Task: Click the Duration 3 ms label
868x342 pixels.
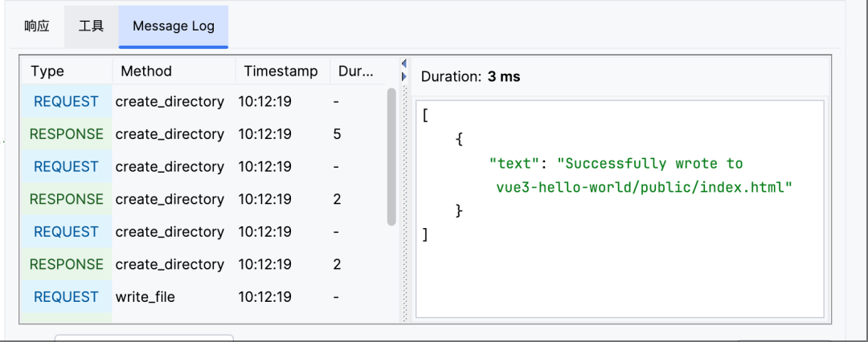Action: point(470,76)
